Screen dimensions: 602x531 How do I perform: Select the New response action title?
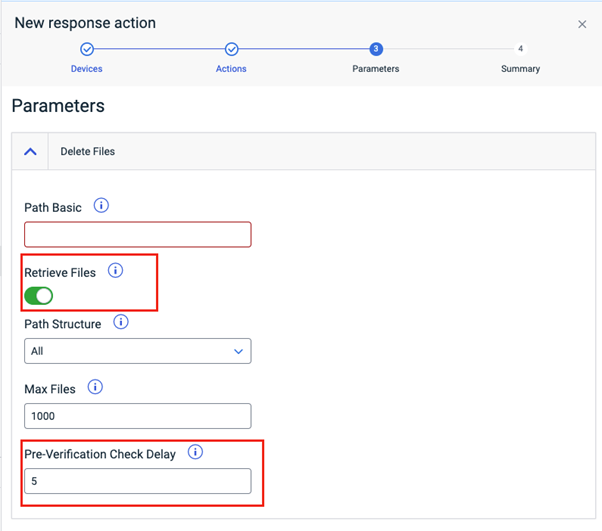(85, 23)
